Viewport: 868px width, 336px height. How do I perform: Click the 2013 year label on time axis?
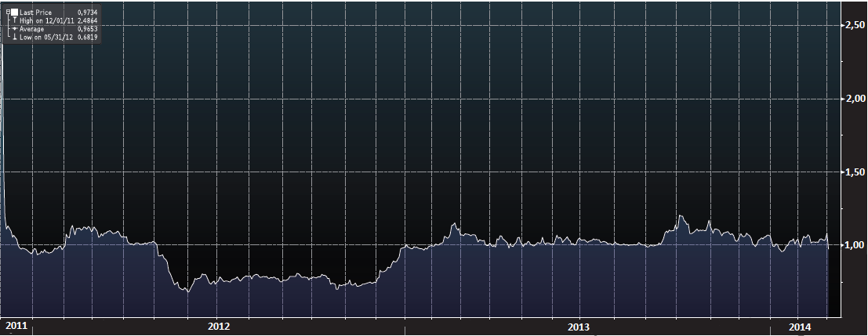[x=579, y=326]
